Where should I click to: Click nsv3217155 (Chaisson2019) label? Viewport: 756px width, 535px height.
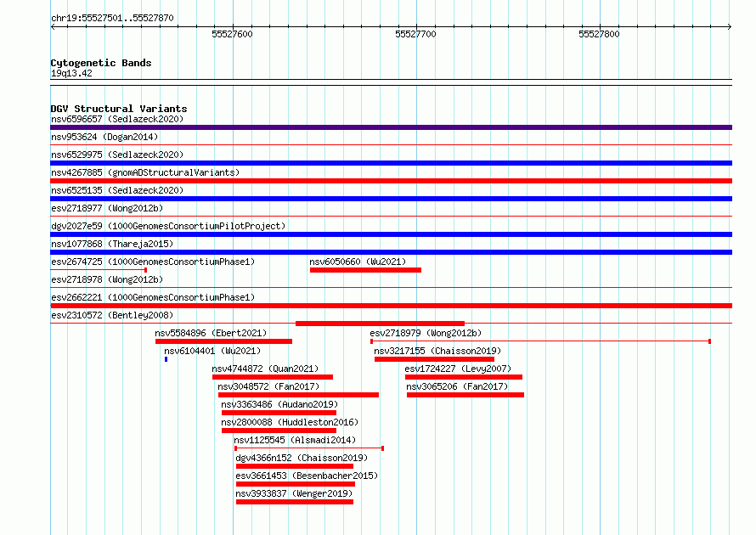[437, 351]
